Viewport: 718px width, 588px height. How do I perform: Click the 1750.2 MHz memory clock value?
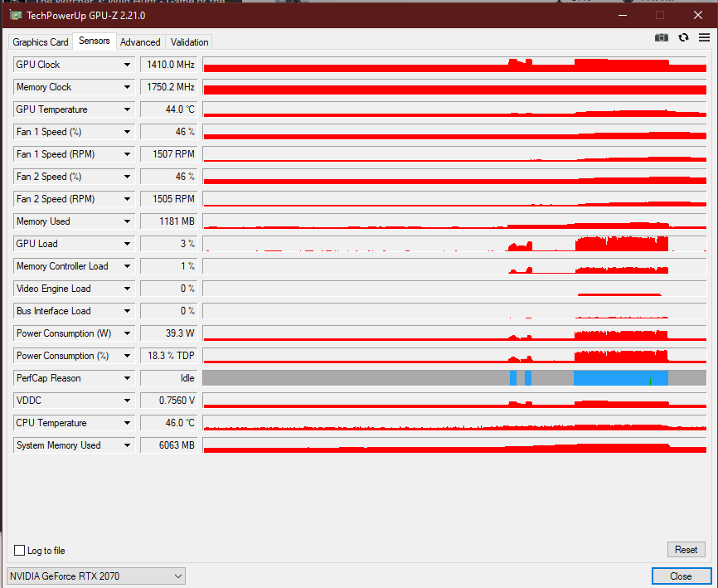169,87
